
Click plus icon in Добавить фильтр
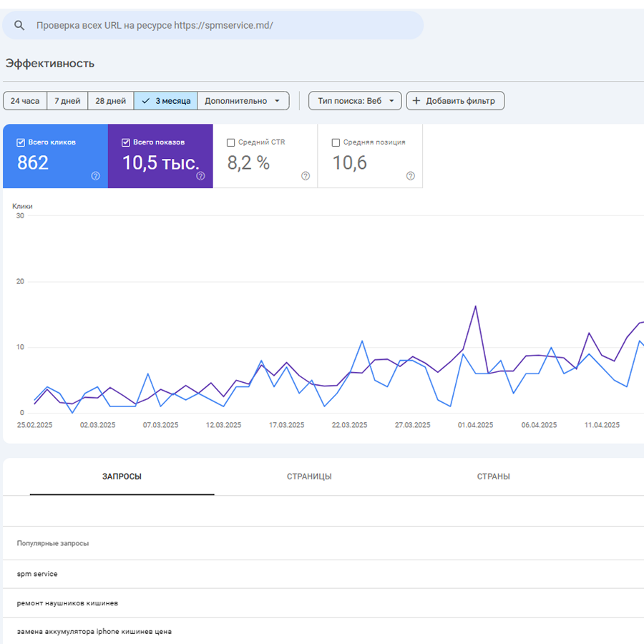[x=416, y=101]
